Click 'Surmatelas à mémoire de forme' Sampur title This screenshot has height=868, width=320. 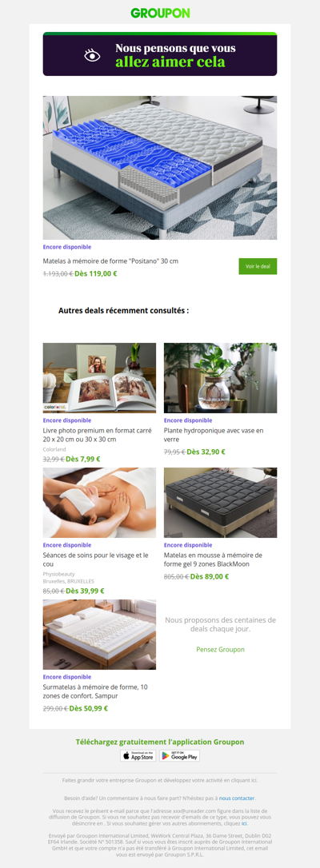click(97, 691)
